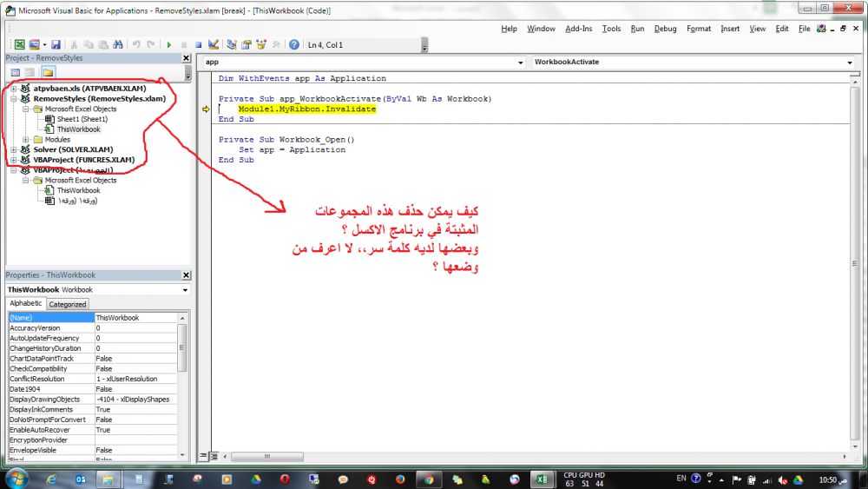Click the highlighted Module1.MyRibbon.Invalidate line
Screen dimensions: 868x489
pyautogui.click(x=307, y=109)
